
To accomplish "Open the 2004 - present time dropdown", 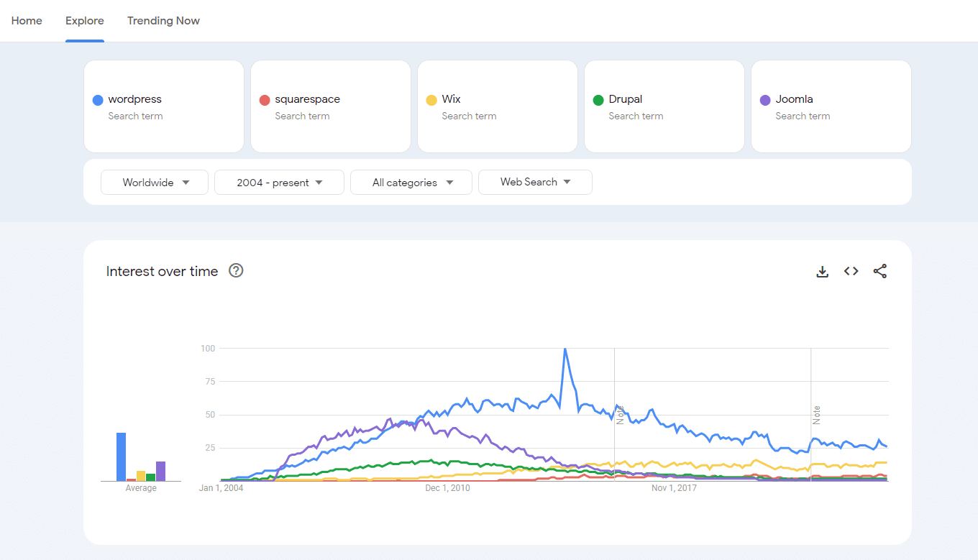I will tap(279, 183).
